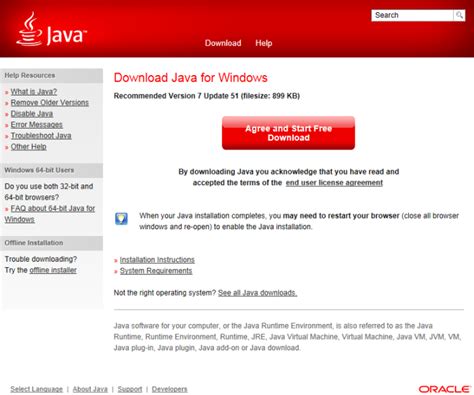
Task: Open the Error Messages link
Action: 37,124
